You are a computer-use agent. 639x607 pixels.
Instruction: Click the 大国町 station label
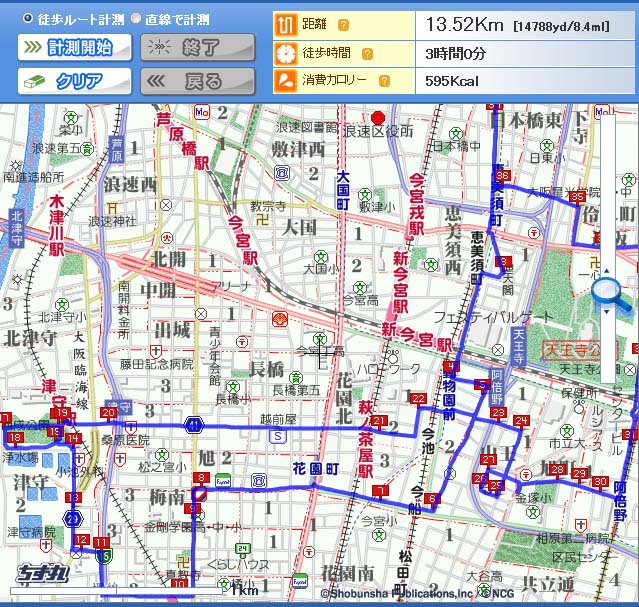coord(343,190)
